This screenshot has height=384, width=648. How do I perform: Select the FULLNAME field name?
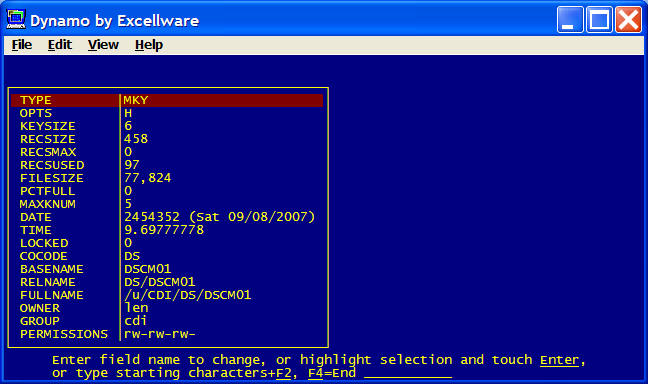52,295
